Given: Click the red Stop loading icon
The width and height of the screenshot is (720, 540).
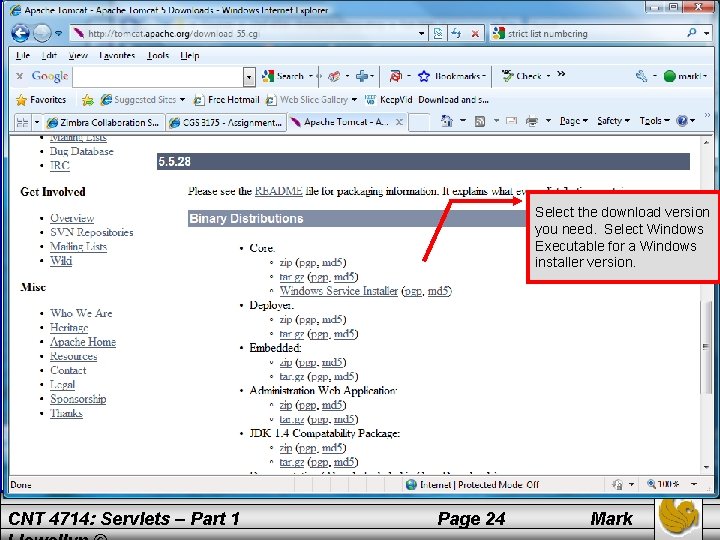Looking at the screenshot, I should [475, 34].
